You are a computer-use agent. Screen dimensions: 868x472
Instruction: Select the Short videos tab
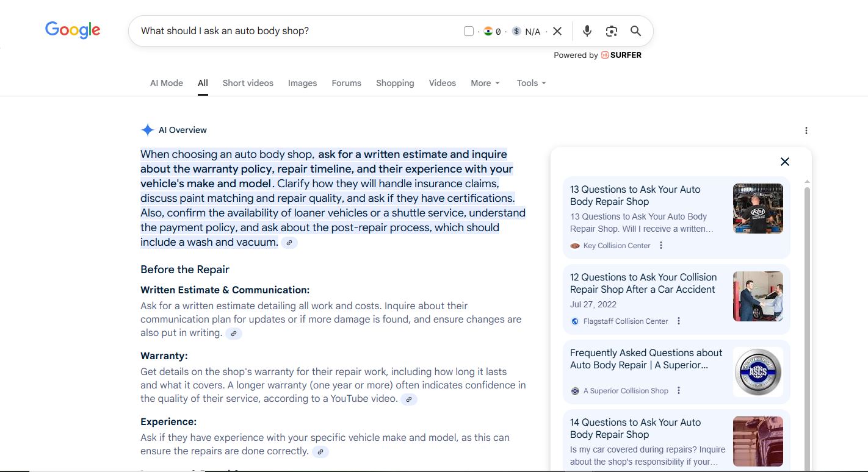248,83
